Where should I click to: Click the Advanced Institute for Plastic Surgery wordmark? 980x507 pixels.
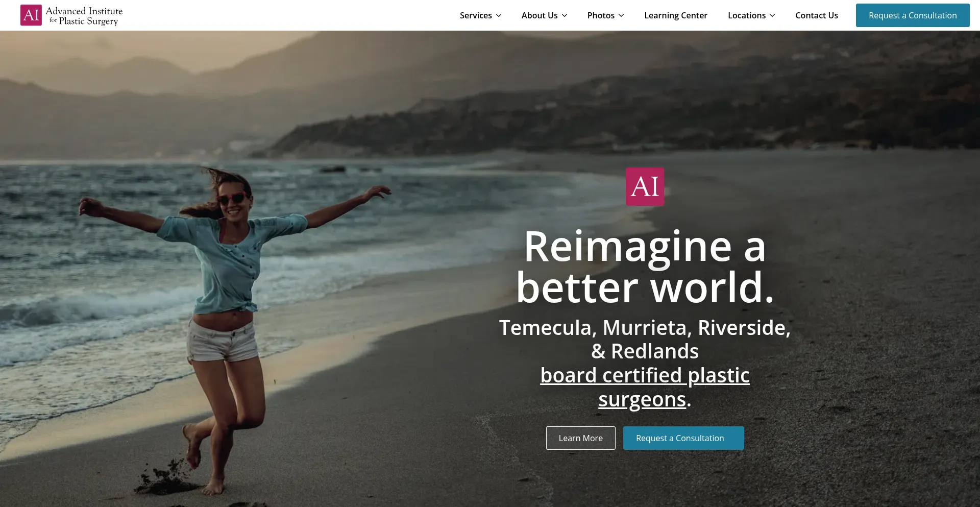point(84,16)
